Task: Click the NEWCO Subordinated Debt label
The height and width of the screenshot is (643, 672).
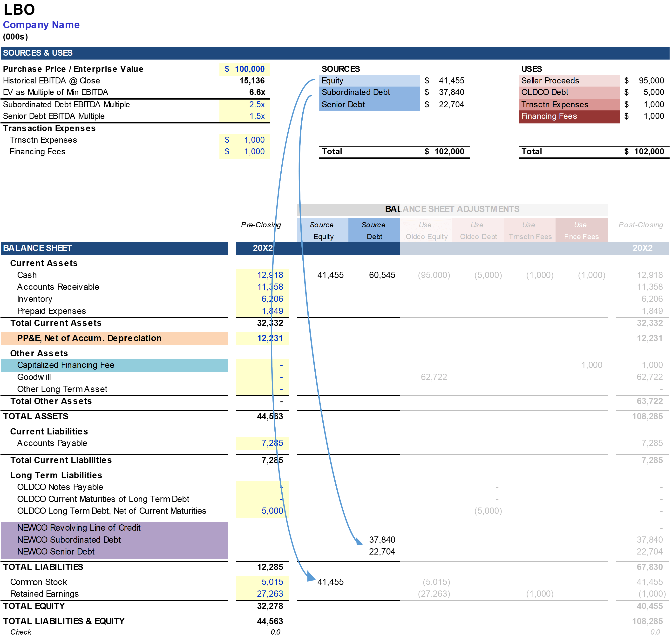Action: pyautogui.click(x=69, y=540)
